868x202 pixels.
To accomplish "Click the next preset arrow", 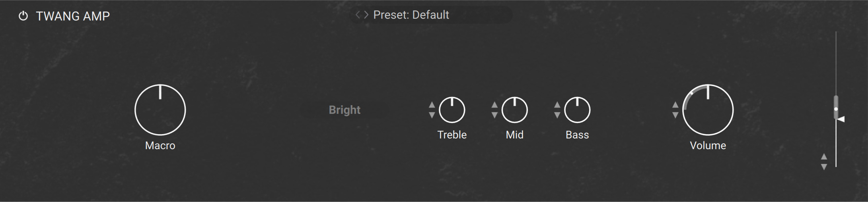I will point(366,15).
